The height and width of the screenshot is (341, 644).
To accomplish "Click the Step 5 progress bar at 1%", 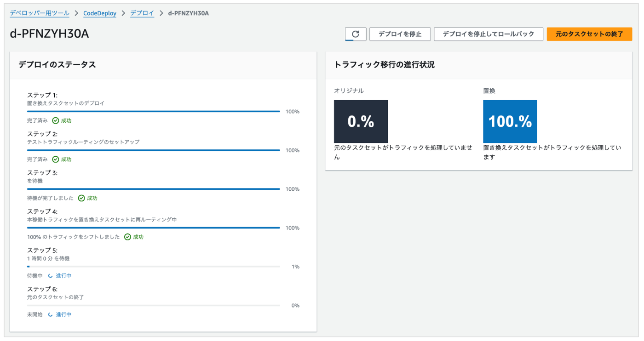I will click(x=154, y=267).
